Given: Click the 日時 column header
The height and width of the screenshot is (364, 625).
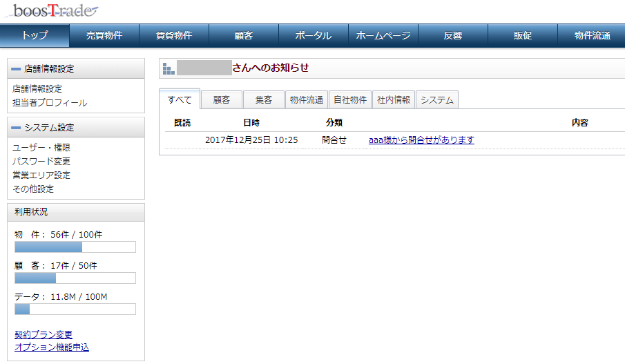Looking at the screenshot, I should pyautogui.click(x=251, y=122).
